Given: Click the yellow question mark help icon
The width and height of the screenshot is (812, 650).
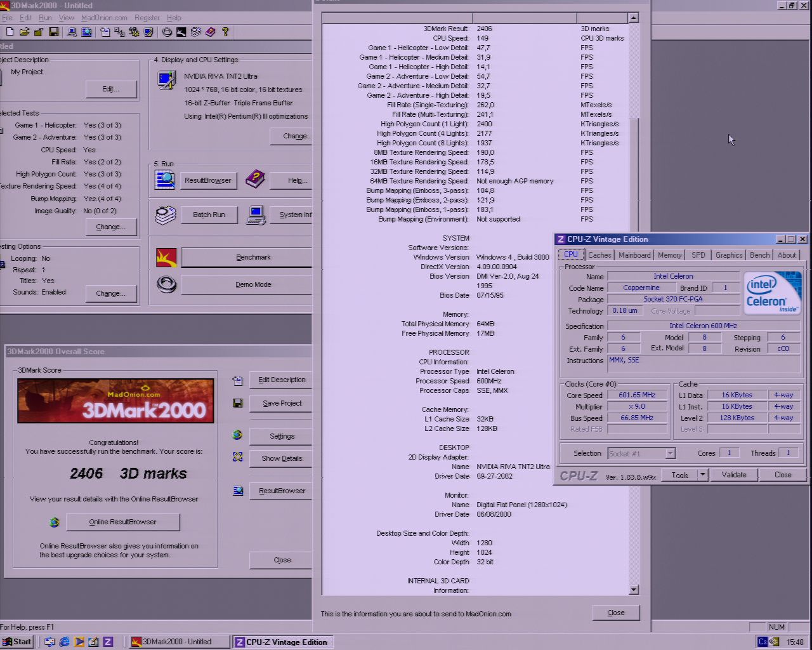Looking at the screenshot, I should pyautogui.click(x=225, y=32).
